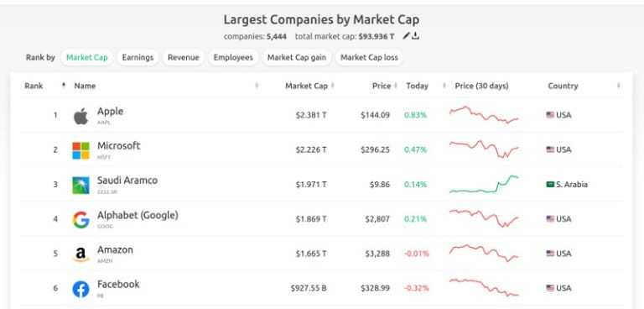Screen dimensions: 644x309
Task: Click the pencil edit icon near total market cap
Action: (406, 36)
